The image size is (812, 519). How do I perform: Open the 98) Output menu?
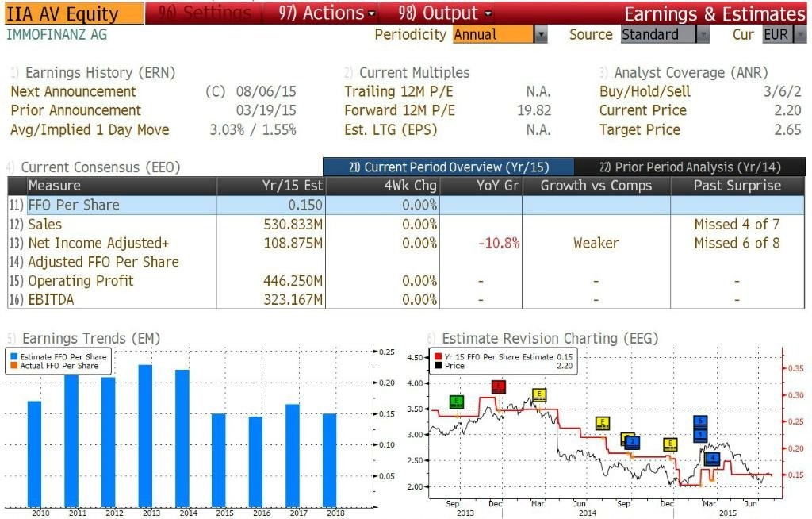445,13
